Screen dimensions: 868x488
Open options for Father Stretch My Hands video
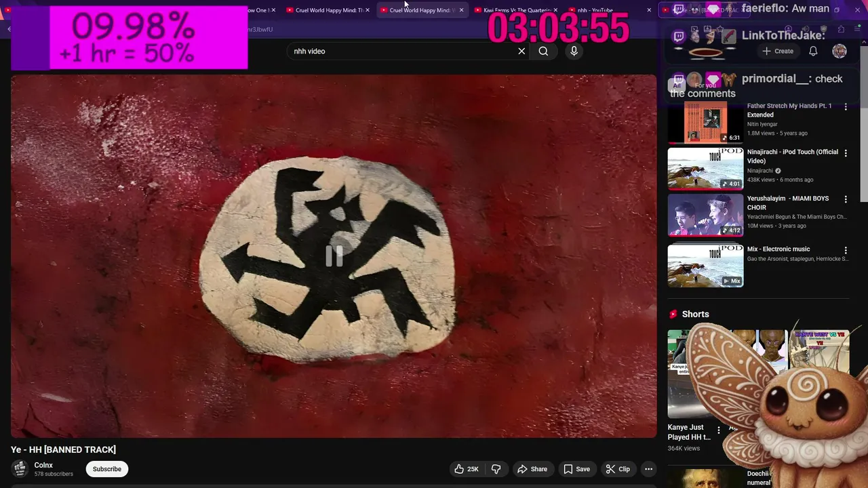coord(846,107)
